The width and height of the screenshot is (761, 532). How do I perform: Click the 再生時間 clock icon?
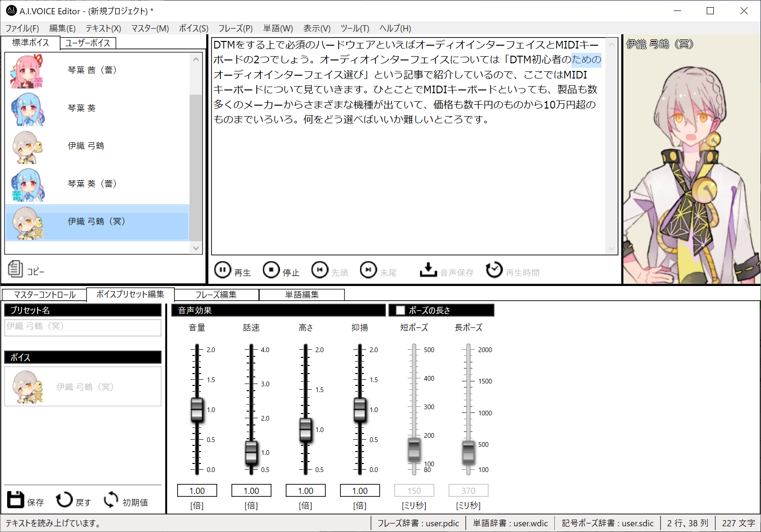coord(494,270)
